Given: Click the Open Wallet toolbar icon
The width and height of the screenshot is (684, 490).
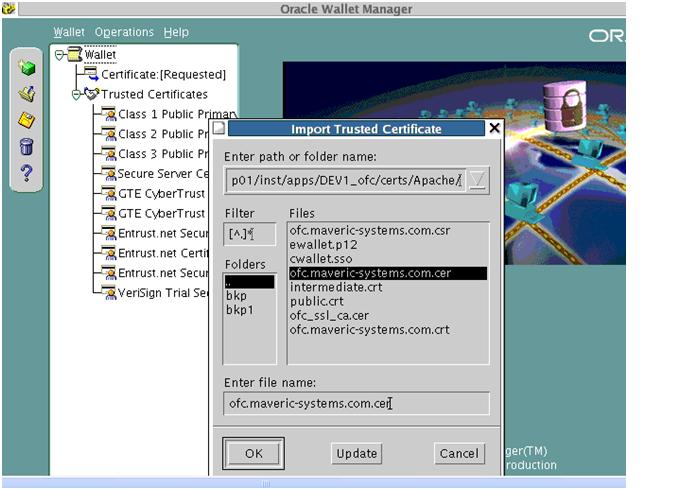Looking at the screenshot, I should [x=27, y=94].
